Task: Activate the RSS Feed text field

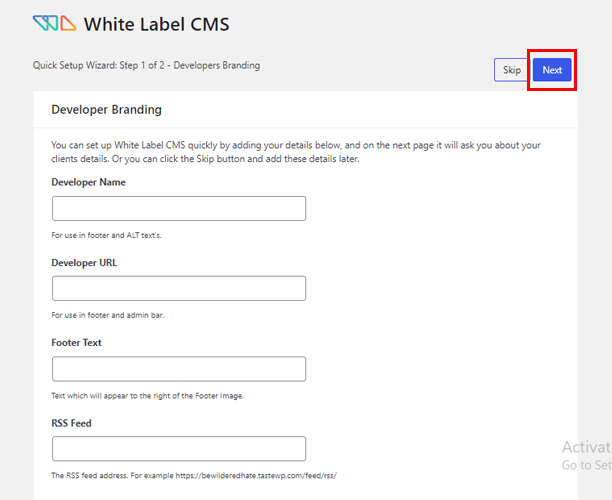Action: (178, 448)
